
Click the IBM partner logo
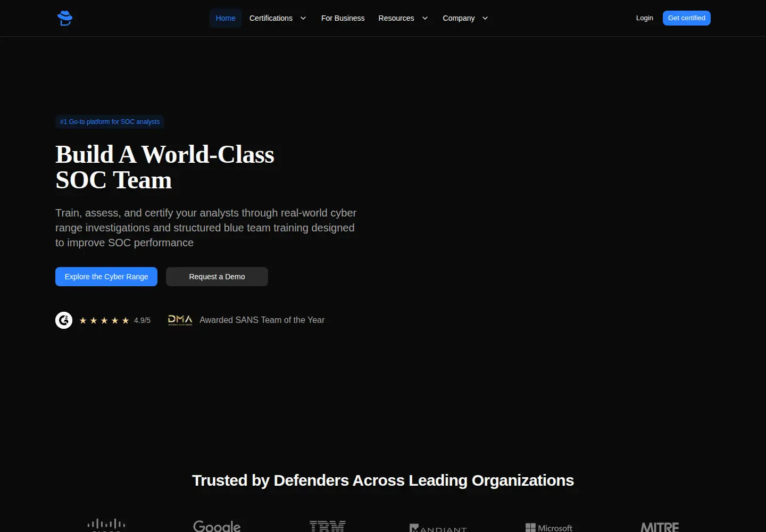click(x=328, y=526)
